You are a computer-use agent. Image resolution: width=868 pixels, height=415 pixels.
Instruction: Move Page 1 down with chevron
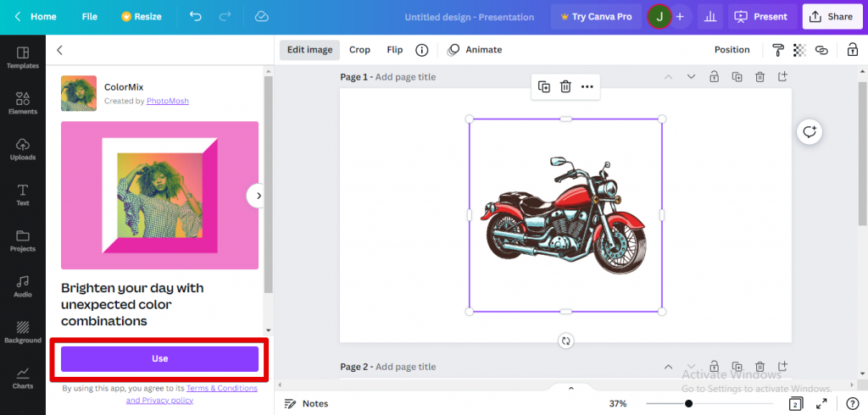[691, 77]
